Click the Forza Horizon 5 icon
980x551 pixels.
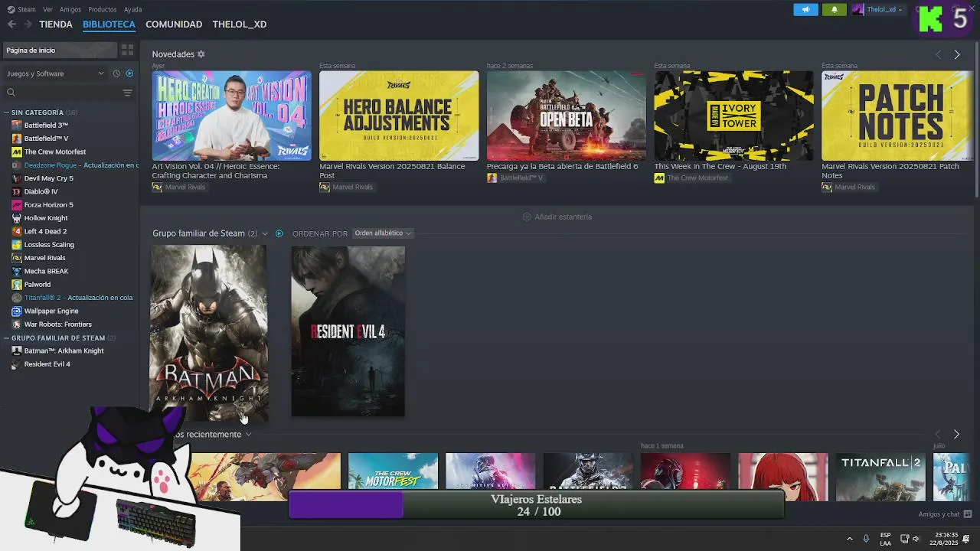17,205
